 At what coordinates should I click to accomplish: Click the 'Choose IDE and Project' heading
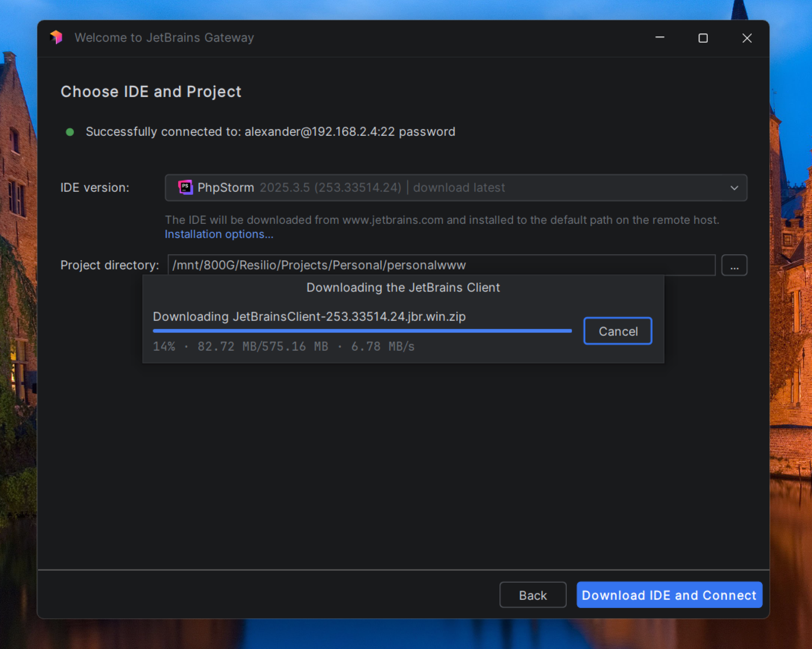click(x=151, y=92)
